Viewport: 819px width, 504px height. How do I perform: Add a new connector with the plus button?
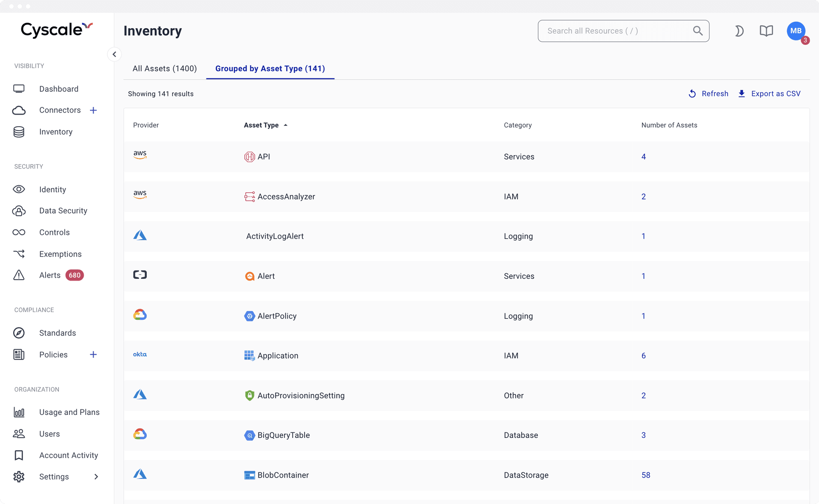click(93, 110)
